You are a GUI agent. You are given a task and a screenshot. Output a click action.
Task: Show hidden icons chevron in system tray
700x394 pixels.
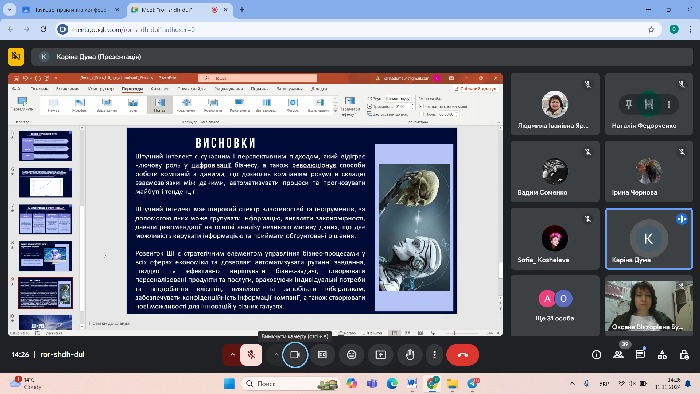coord(572,383)
